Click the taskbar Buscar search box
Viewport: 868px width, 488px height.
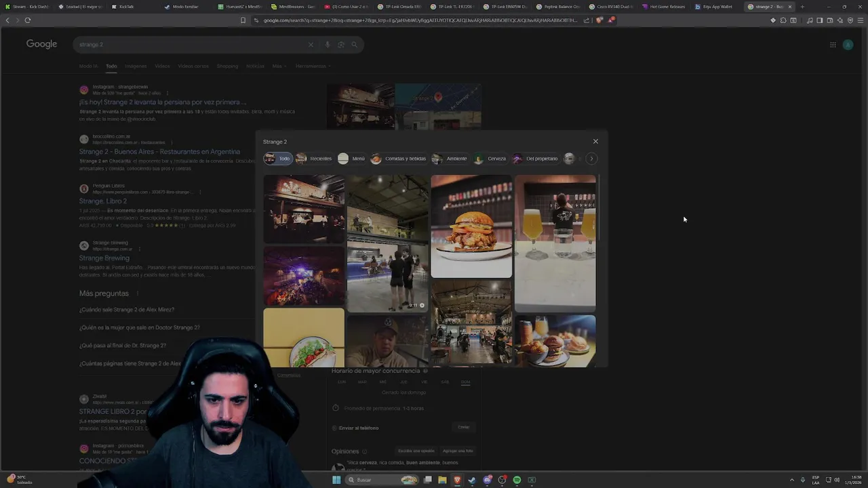coord(382,480)
